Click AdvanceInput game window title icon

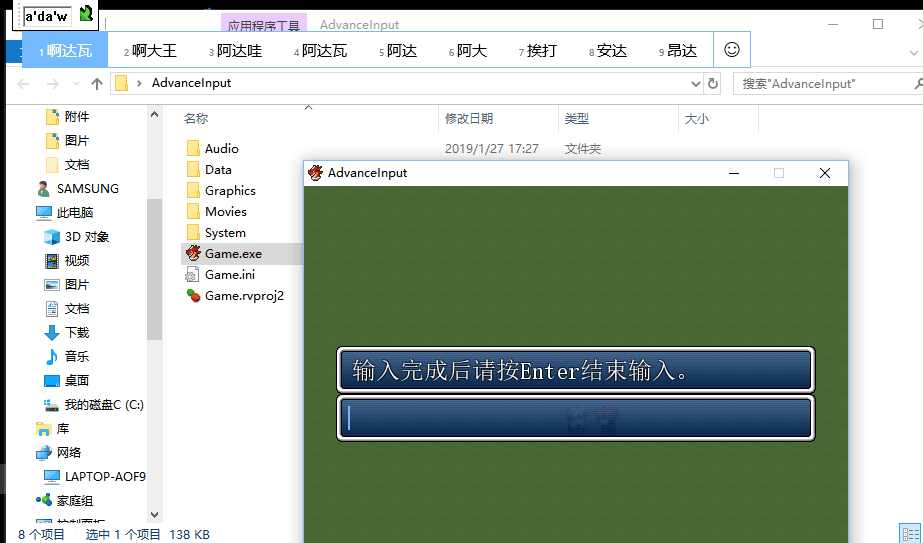click(316, 173)
